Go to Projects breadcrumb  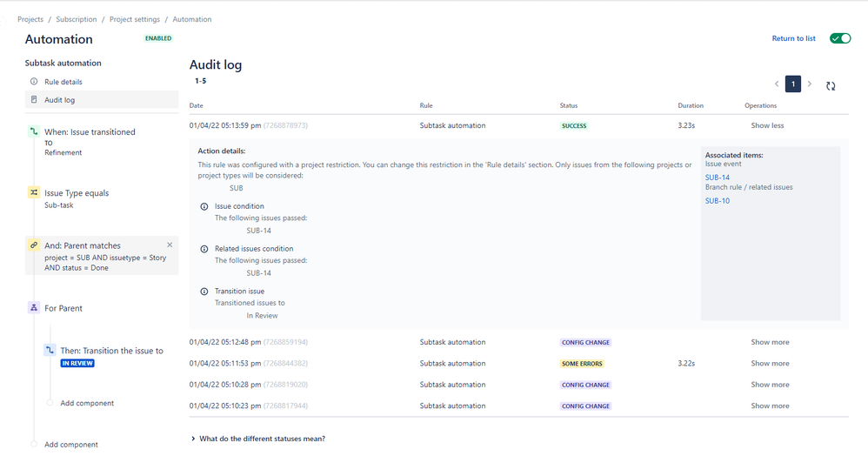(x=30, y=19)
